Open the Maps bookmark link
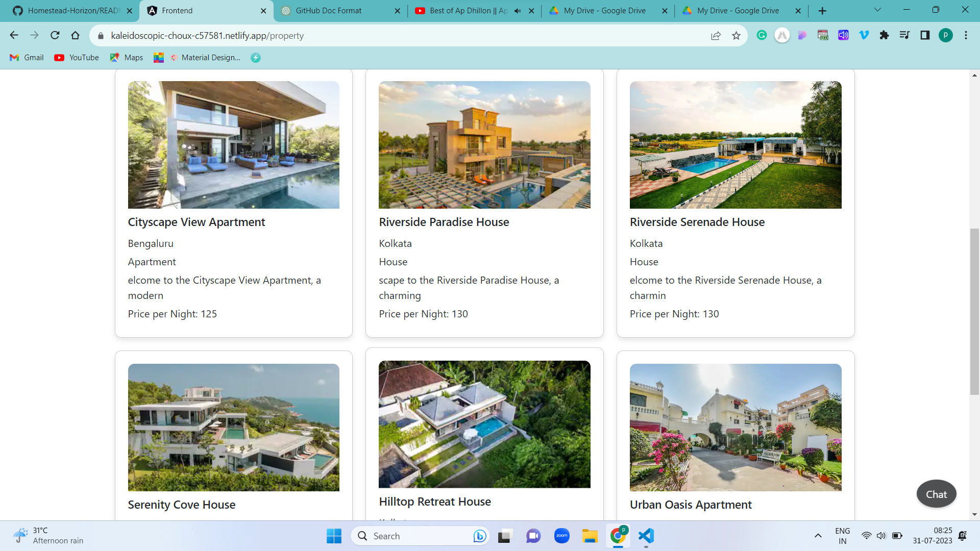This screenshot has width=980, height=551. (x=126, y=57)
